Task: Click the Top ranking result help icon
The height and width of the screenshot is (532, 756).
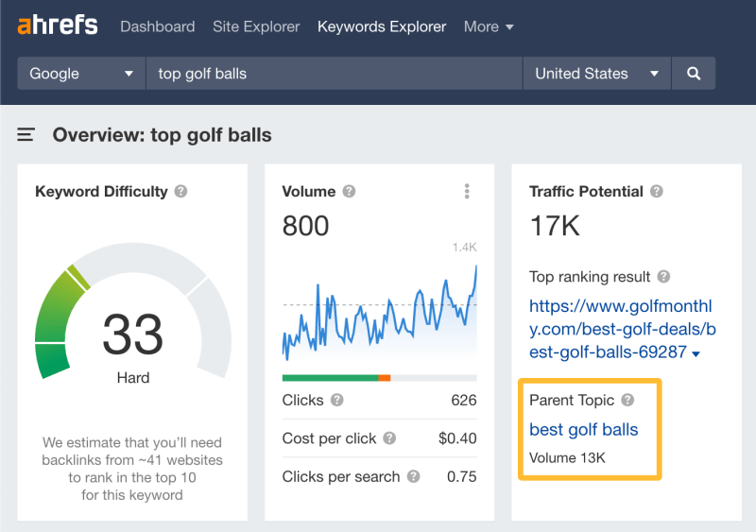Action: (663, 277)
